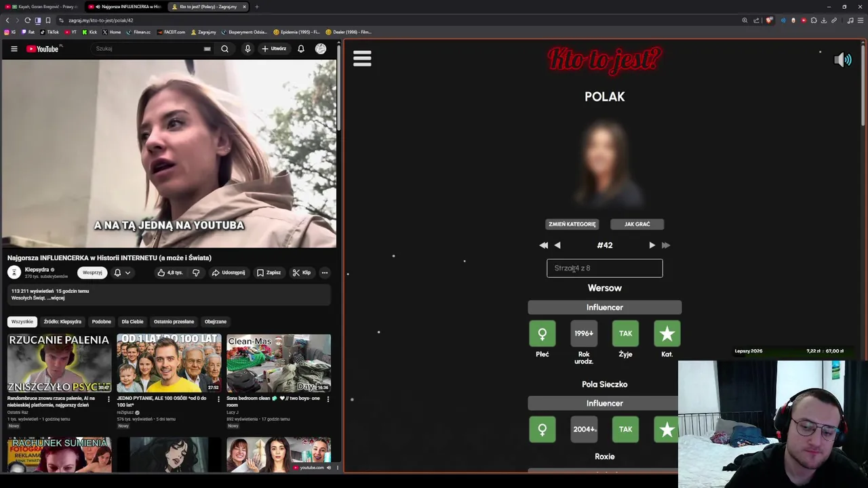Viewport: 868px width, 488px height.
Task: Open the music note playlist icon
Action: [850, 20]
